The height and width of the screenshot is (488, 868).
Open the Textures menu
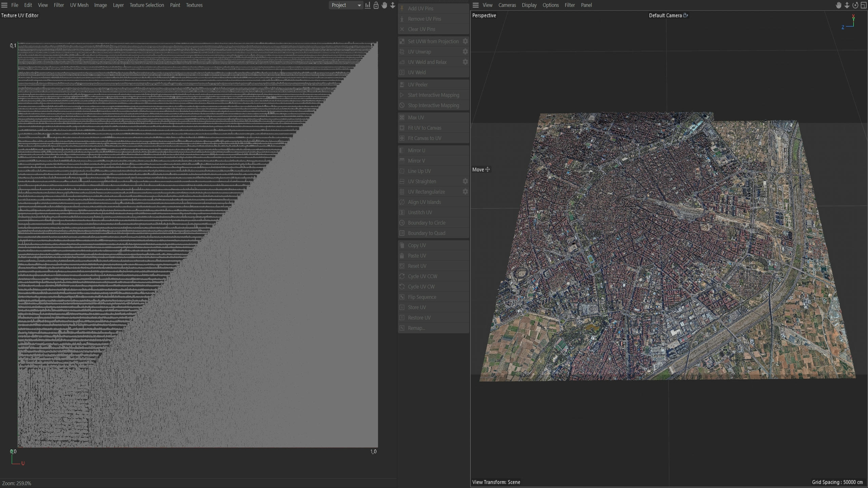194,5
